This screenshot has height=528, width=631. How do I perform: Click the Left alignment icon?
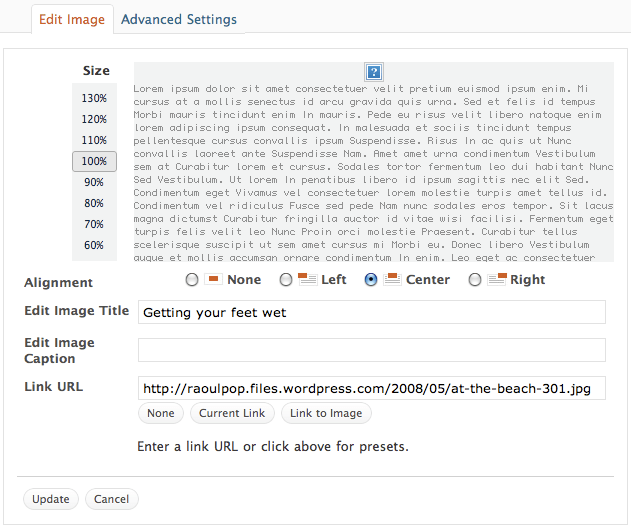[307, 280]
